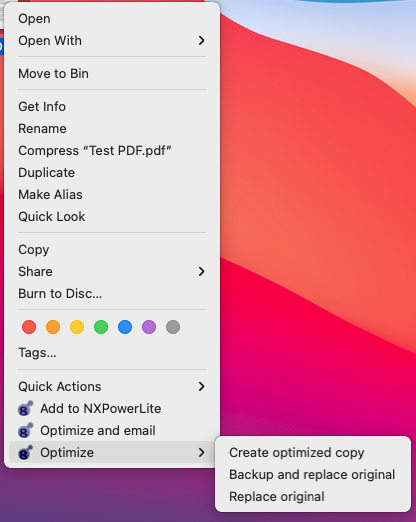416x522 pixels.
Task: Expand the Share submenu arrow
Action: click(201, 272)
